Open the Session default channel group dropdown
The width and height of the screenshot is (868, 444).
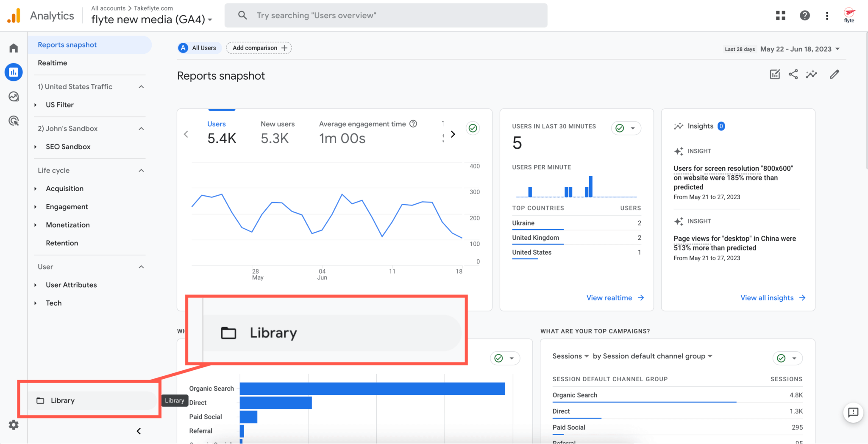point(654,356)
